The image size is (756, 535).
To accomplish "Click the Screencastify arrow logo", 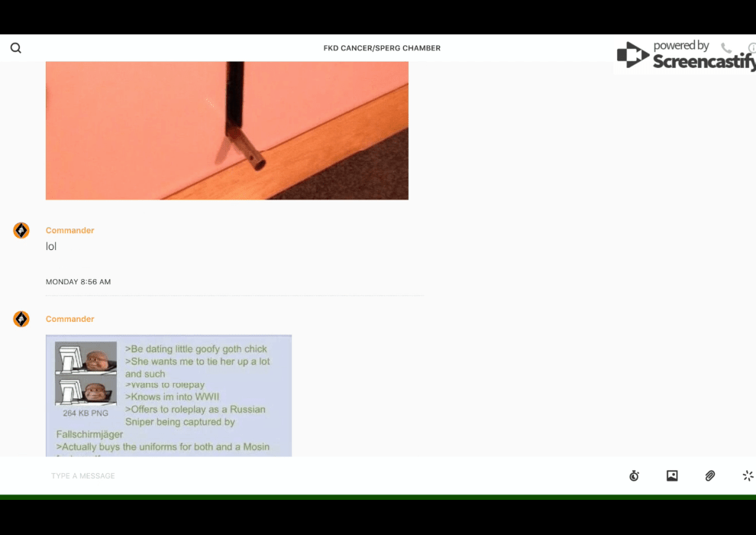I will [x=632, y=55].
